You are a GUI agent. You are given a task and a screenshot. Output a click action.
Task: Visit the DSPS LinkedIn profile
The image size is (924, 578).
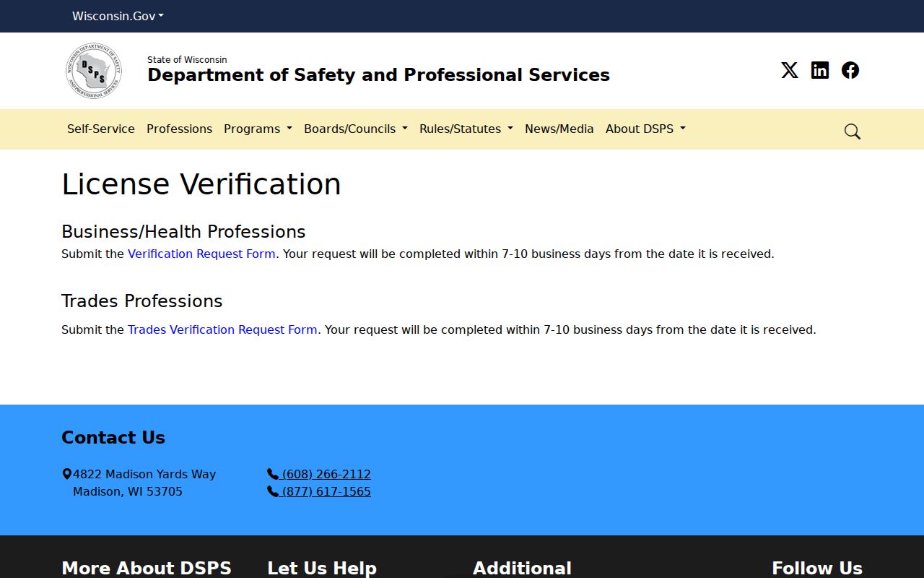tap(820, 70)
